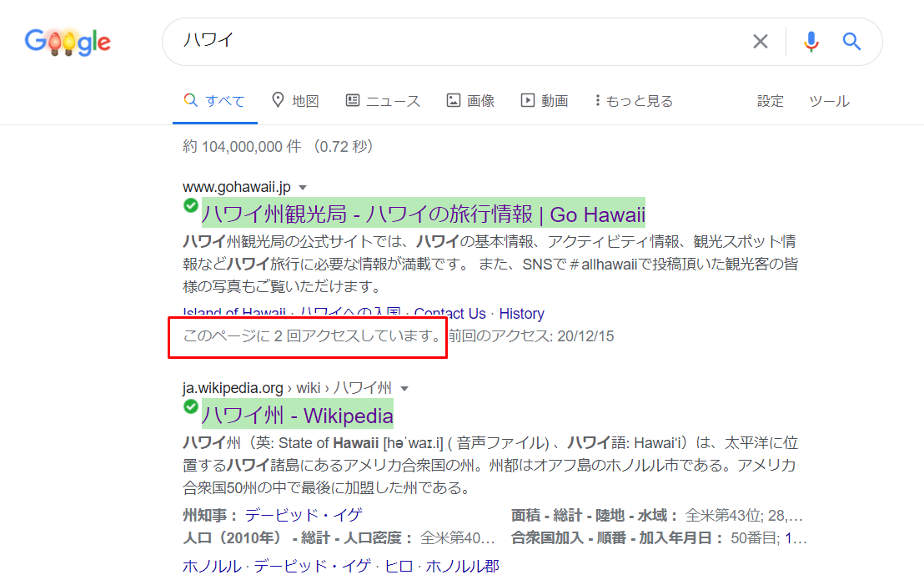
Task: Select the すべて tab
Action: click(214, 101)
